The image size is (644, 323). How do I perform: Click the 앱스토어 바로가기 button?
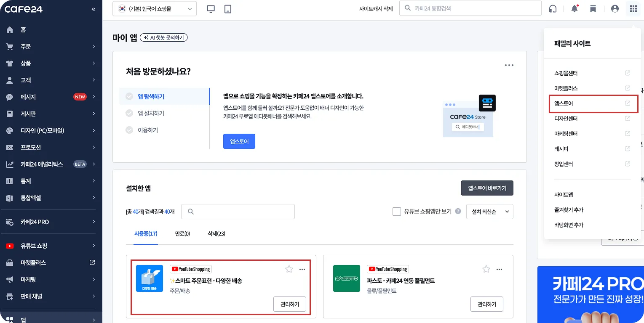(487, 188)
